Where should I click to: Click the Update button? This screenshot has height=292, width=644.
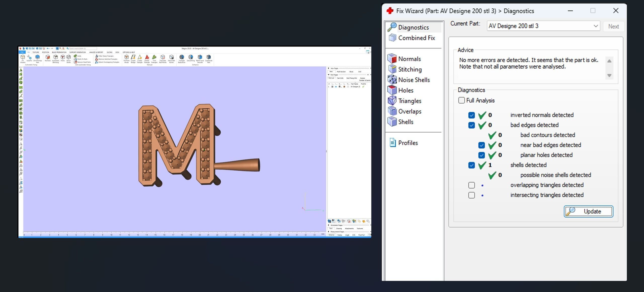pyautogui.click(x=588, y=212)
